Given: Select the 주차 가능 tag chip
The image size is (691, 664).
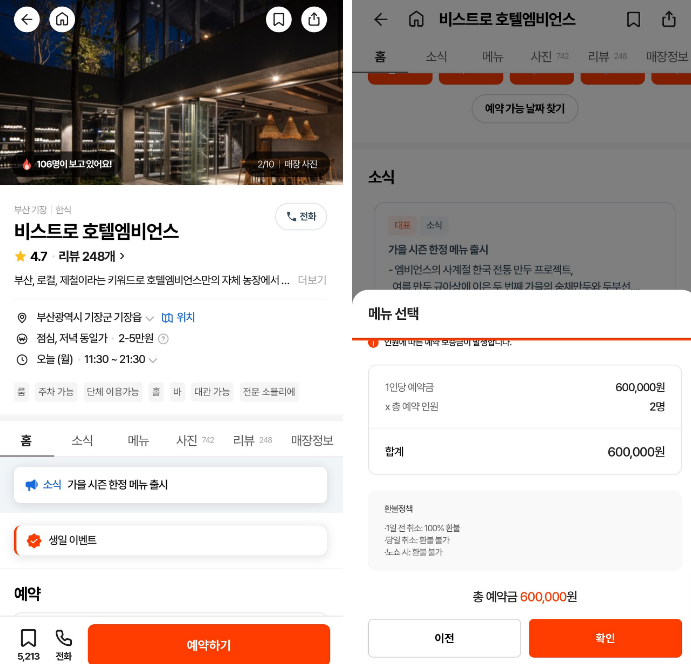Looking at the screenshot, I should (56, 392).
